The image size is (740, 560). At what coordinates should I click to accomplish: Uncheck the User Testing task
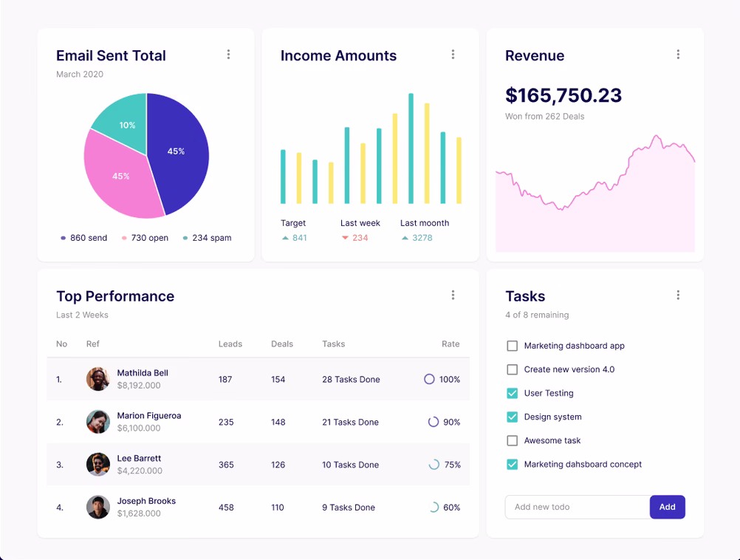[x=512, y=393]
